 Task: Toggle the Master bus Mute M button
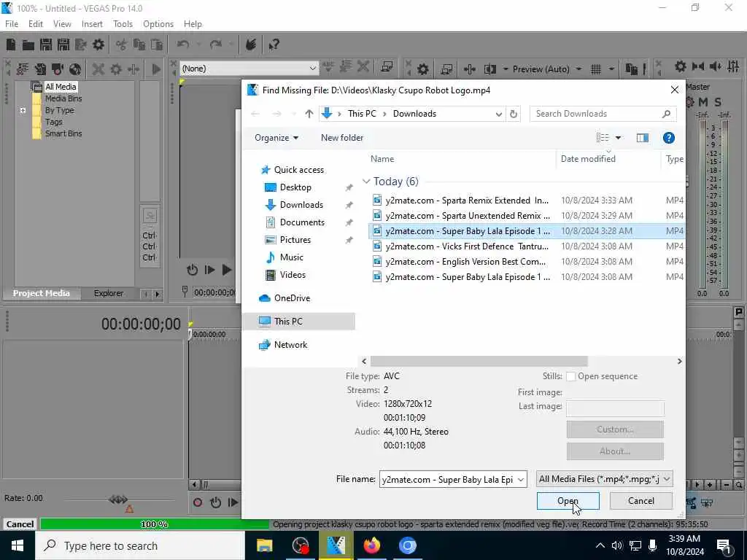(x=703, y=102)
